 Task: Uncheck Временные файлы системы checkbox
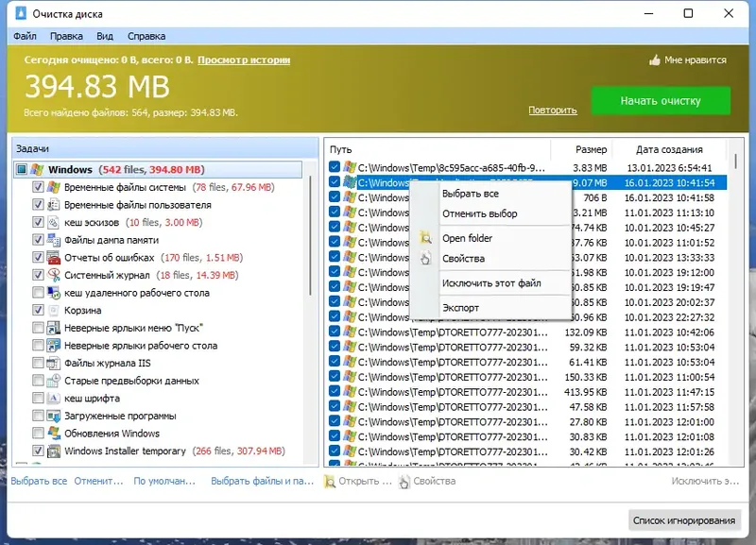coord(38,187)
